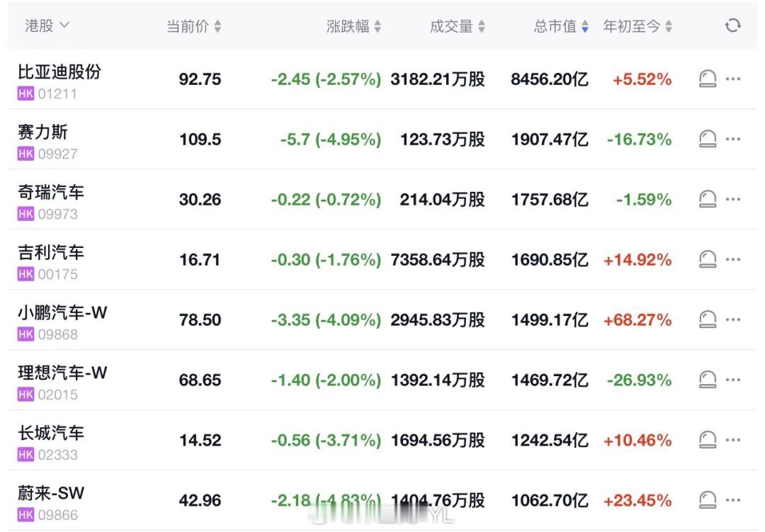Open more options for 比亚迪股份
Image resolution: width=765 pixels, height=532 pixels.
pos(733,79)
